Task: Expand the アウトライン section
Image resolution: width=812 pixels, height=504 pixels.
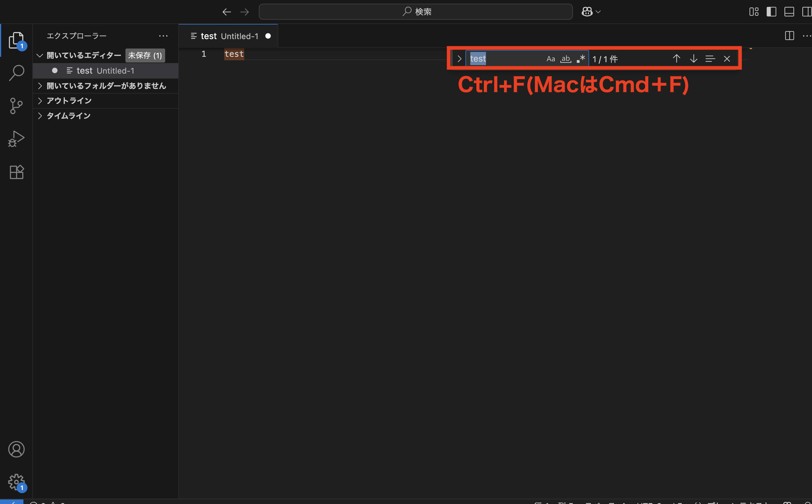Action: pos(69,101)
